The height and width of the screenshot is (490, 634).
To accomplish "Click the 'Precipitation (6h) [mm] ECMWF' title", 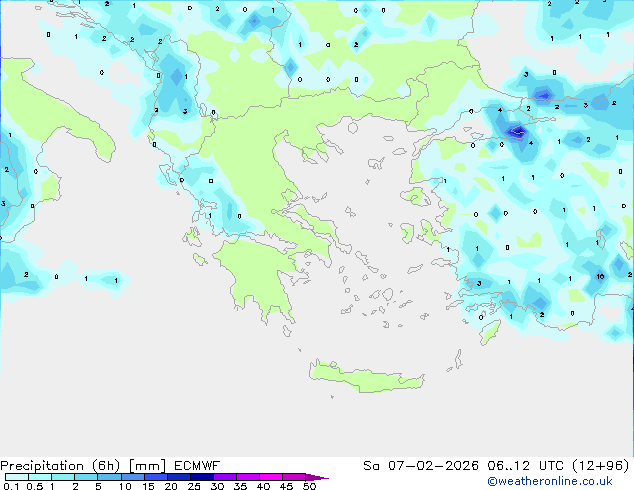I will (110, 466).
